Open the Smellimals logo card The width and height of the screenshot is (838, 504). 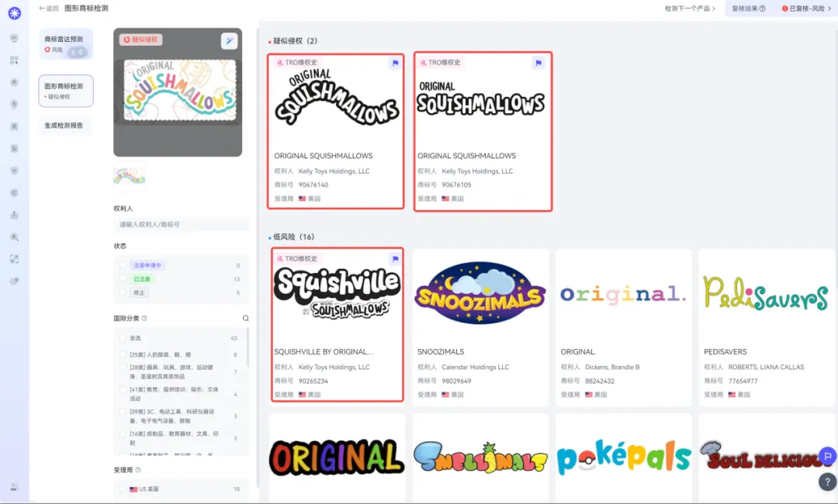[480, 457]
